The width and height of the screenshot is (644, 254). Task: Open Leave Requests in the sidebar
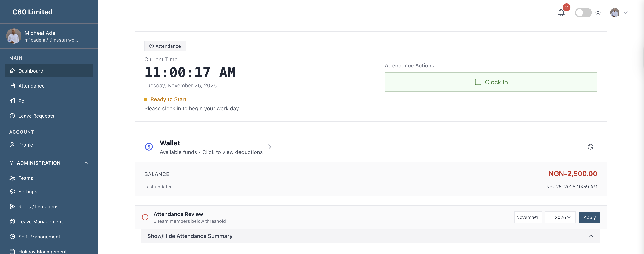click(36, 116)
